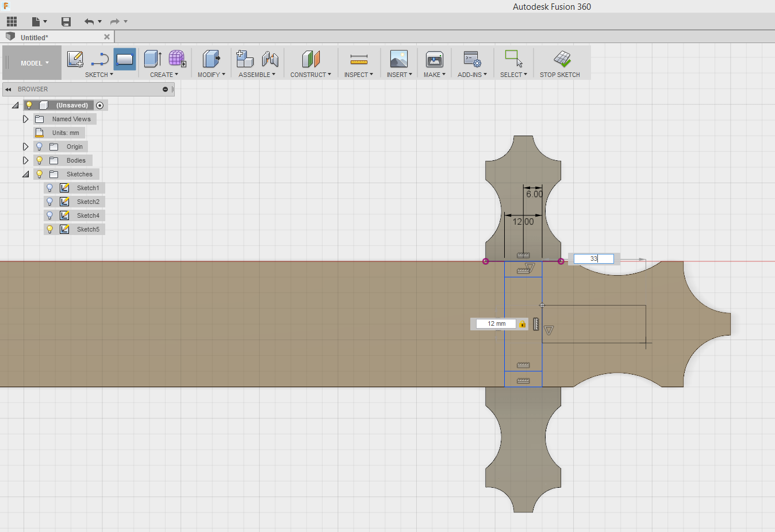Screen dimensions: 775x532
Task: Select the New Component icon
Action: pos(245,59)
